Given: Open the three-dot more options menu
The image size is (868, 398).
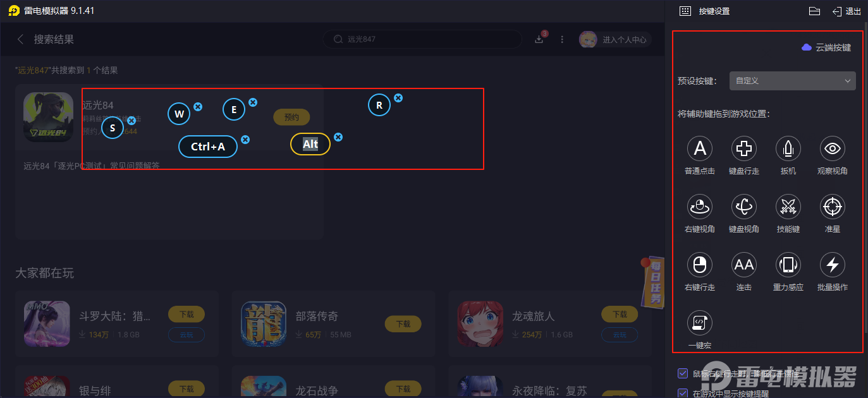Looking at the screenshot, I should (x=562, y=39).
